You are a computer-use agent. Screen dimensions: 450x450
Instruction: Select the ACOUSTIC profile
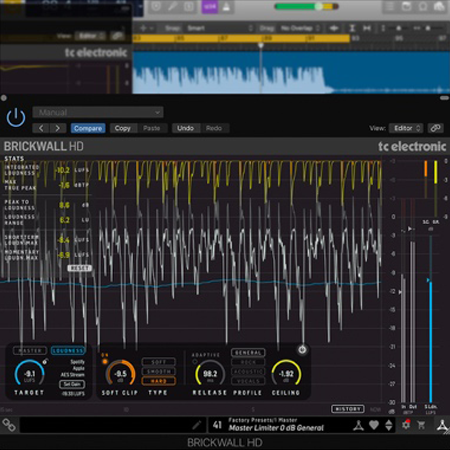248,371
